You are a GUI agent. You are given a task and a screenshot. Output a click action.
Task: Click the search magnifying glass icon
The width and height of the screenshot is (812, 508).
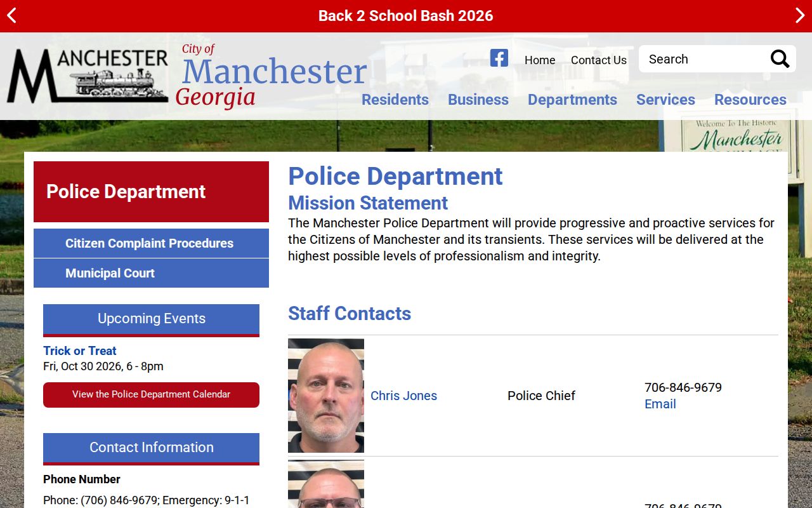780,59
